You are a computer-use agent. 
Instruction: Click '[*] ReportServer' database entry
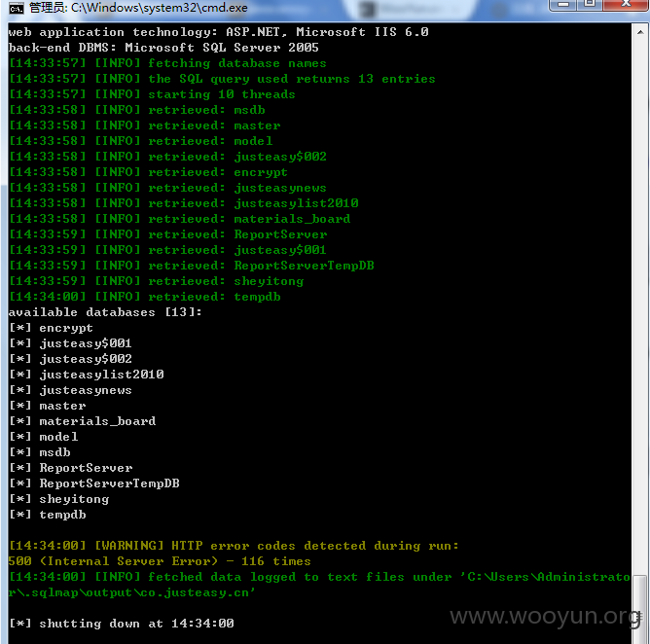point(70,468)
